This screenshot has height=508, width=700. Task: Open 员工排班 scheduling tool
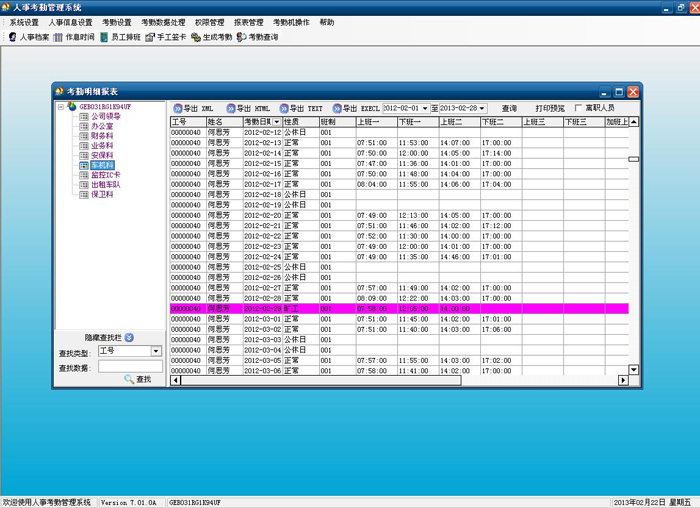(x=120, y=37)
